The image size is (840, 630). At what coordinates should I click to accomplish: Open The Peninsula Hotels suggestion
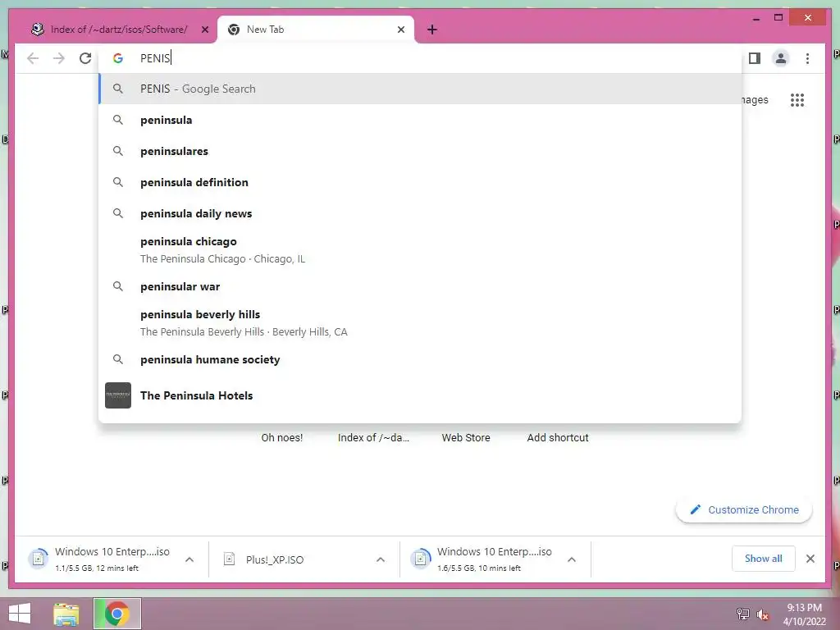point(420,395)
